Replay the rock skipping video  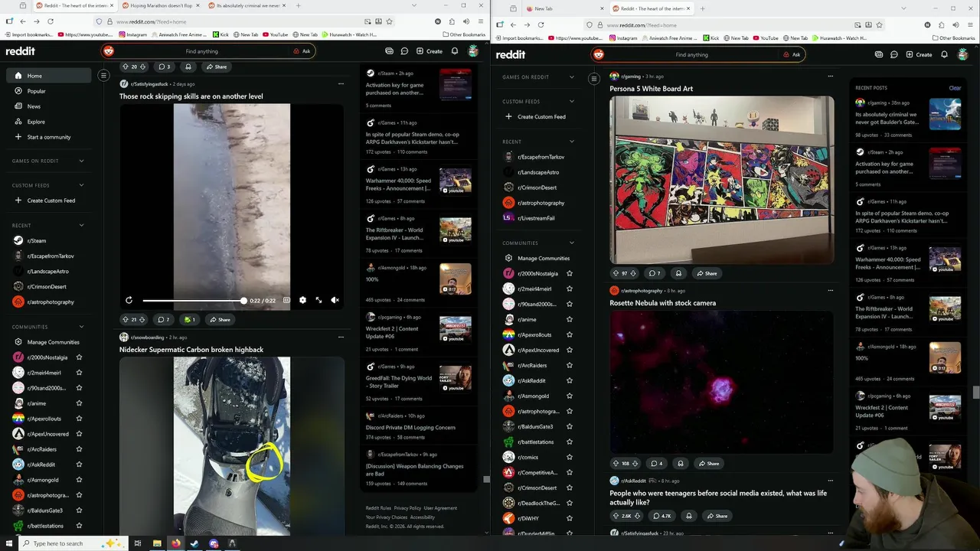tap(129, 300)
